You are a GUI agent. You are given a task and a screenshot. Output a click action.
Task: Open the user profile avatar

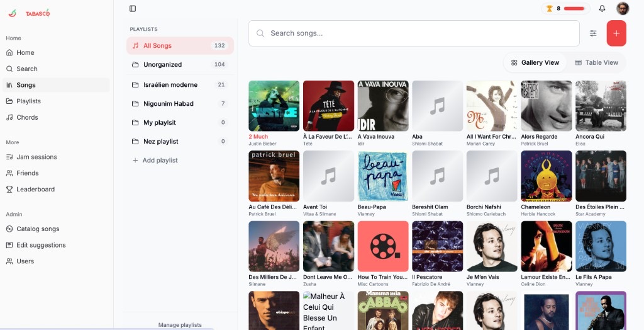point(623,9)
